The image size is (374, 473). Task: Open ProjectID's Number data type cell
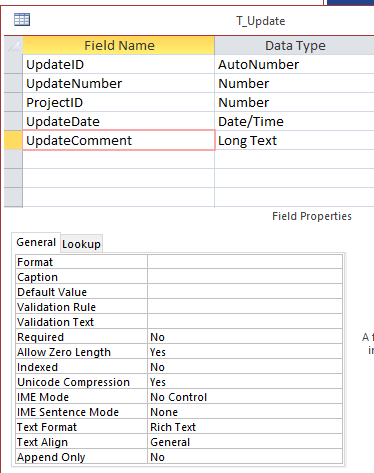coord(295,102)
